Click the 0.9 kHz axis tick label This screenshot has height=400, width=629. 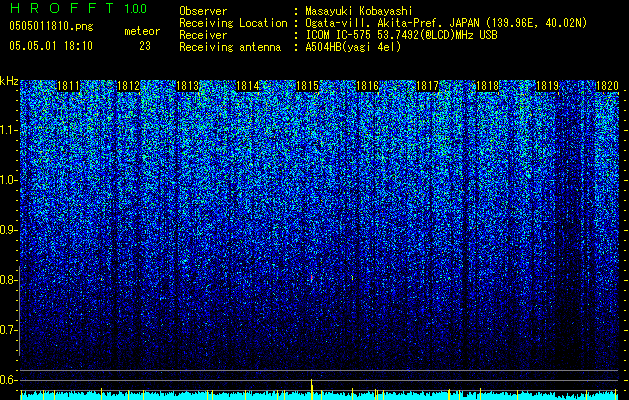9,230
